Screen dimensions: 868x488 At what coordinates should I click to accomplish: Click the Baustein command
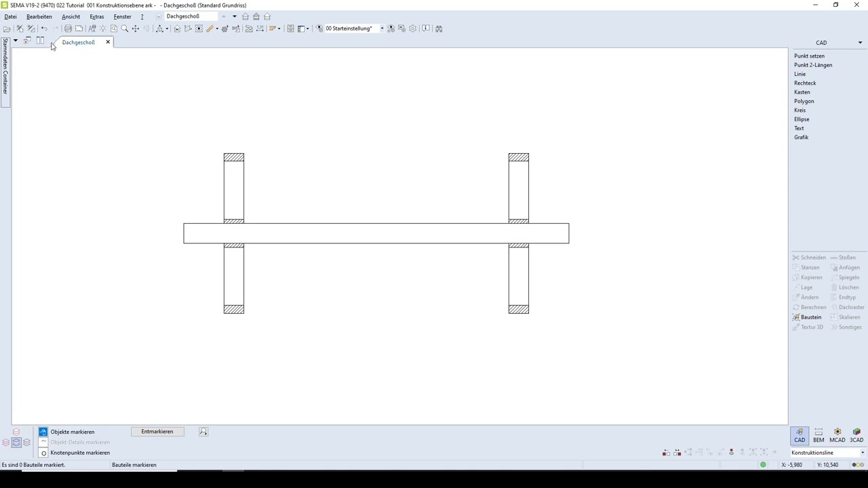[807, 317]
